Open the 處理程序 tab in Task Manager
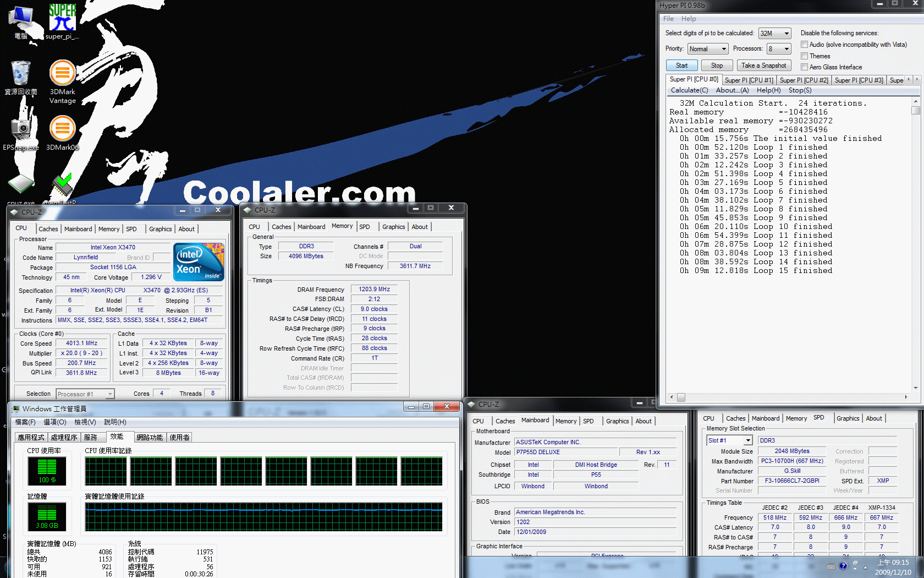The height and width of the screenshot is (578, 924). point(64,438)
